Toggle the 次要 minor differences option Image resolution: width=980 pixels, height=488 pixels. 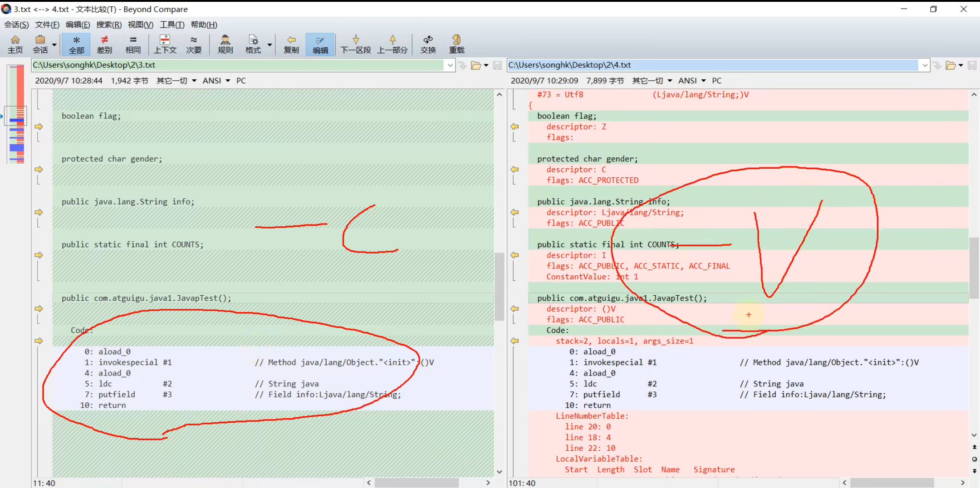click(x=194, y=44)
